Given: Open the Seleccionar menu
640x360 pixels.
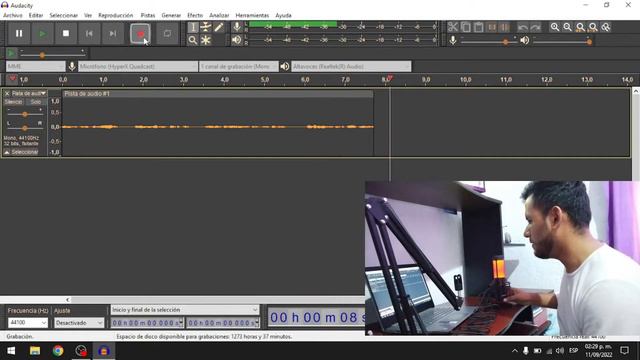Looking at the screenshot, I should click(64, 15).
